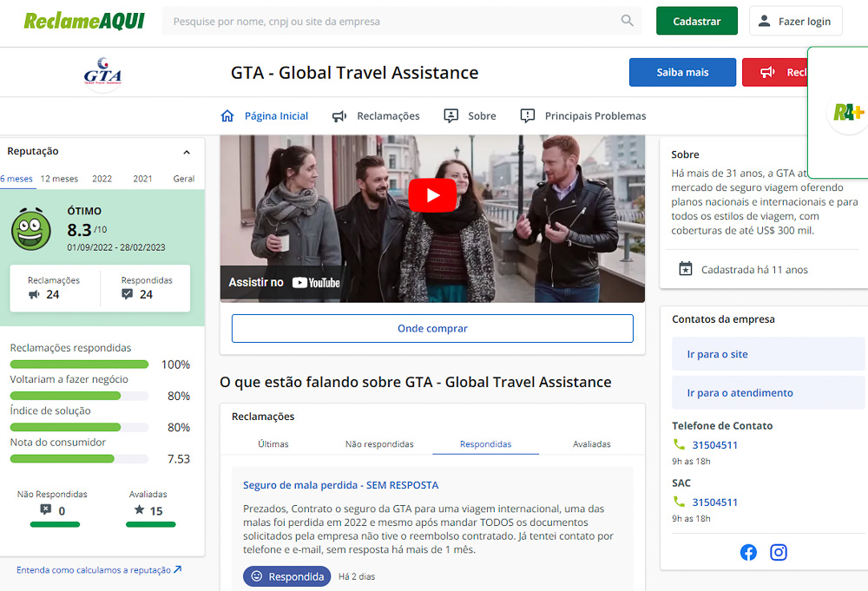This screenshot has width=868, height=591.
Task: Click the red Reclamar button
Action: pyautogui.click(x=775, y=72)
